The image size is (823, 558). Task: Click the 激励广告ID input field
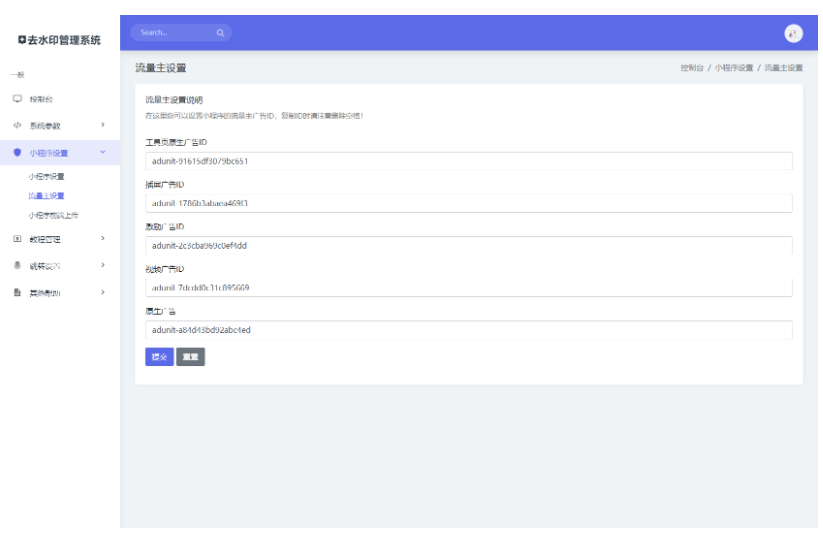point(469,246)
